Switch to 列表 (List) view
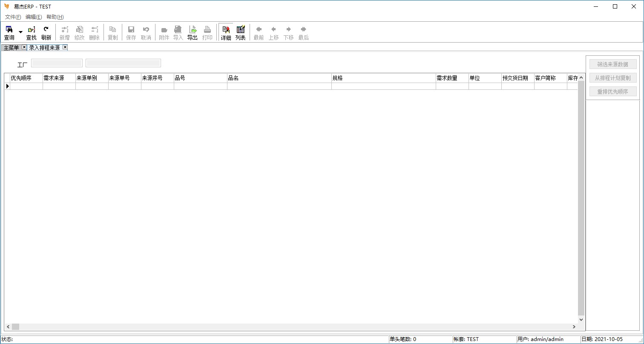Image resolution: width=644 pixels, height=344 pixels. [x=241, y=33]
